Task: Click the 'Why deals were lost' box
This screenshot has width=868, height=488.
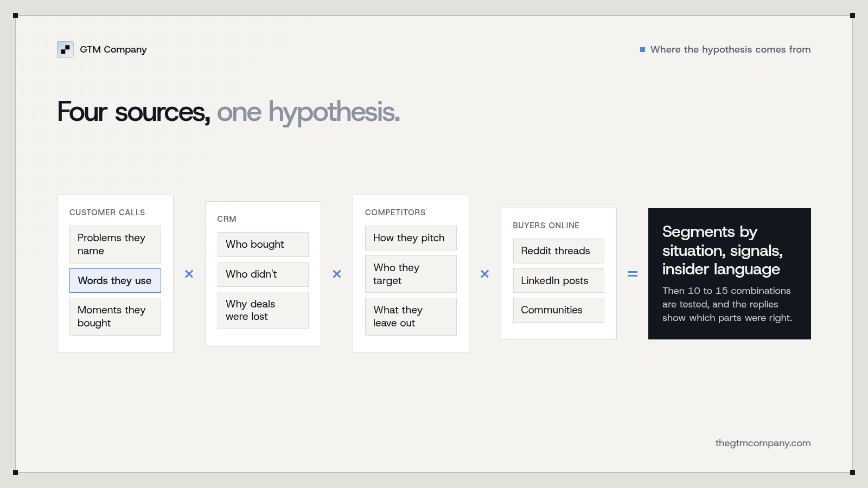Action: point(263,310)
